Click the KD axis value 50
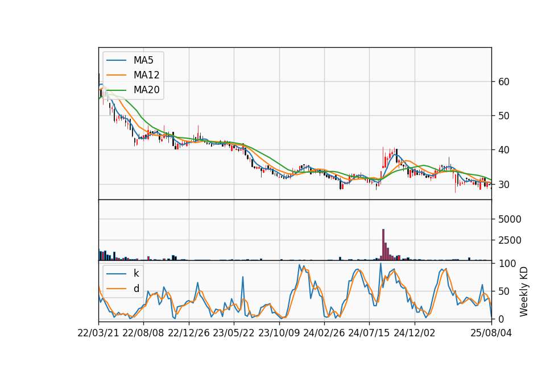Screen dimensions: 546x392 [504, 291]
